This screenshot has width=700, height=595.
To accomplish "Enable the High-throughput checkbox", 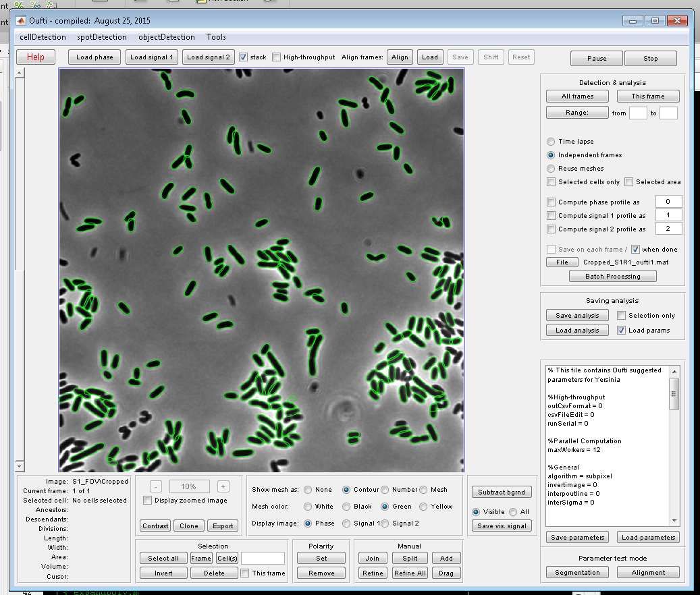I will pyautogui.click(x=277, y=57).
